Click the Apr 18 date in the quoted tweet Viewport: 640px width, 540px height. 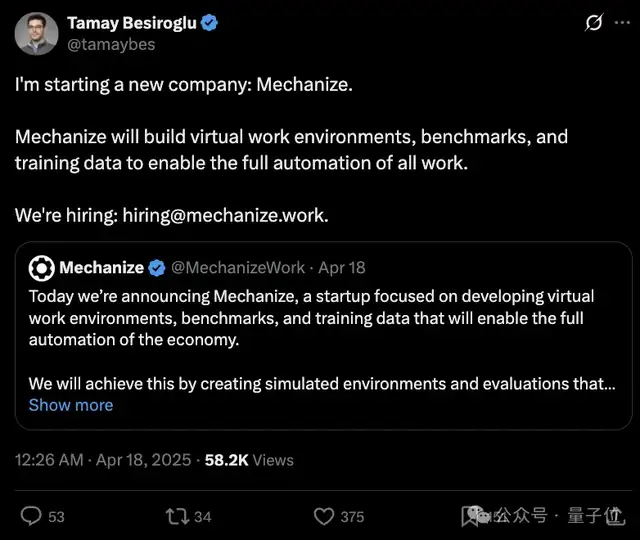[342, 268]
